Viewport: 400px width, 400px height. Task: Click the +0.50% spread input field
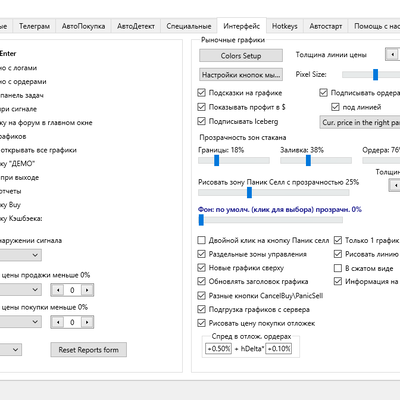click(x=218, y=349)
